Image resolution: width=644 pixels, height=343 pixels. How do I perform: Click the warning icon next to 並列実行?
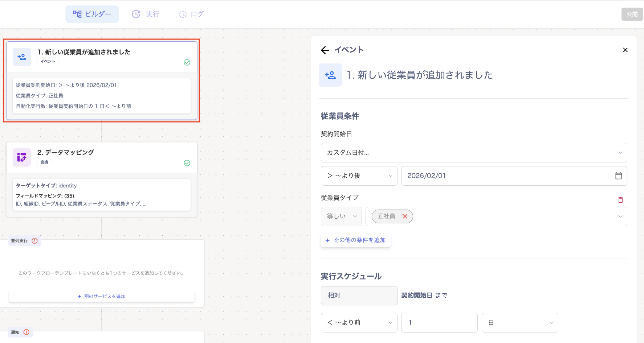coord(35,241)
